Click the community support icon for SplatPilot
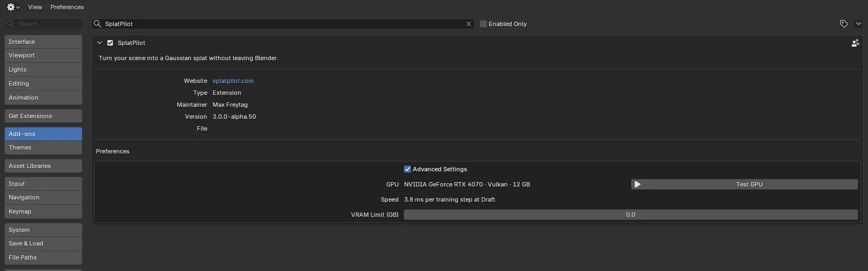Viewport: 868px width, 271px height. pos(855,43)
